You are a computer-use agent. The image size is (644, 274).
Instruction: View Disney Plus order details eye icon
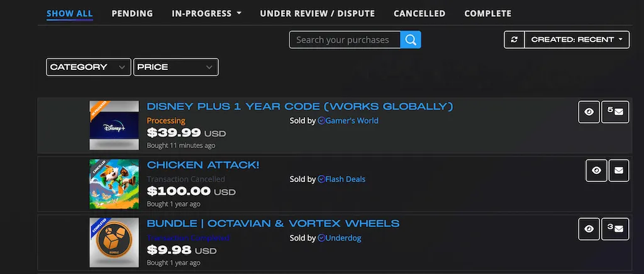pos(589,112)
